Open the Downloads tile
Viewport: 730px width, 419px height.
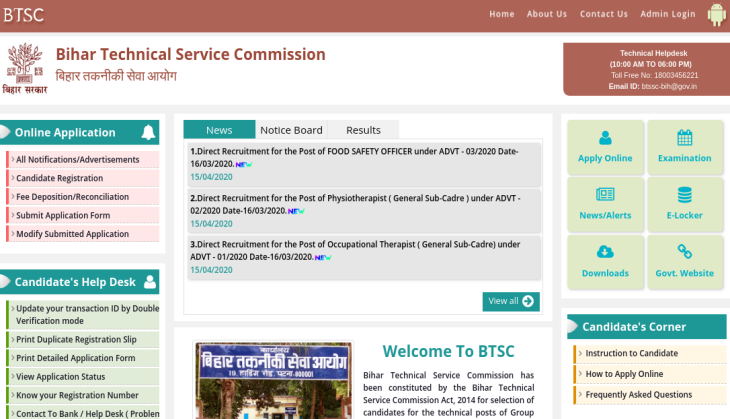coord(605,262)
